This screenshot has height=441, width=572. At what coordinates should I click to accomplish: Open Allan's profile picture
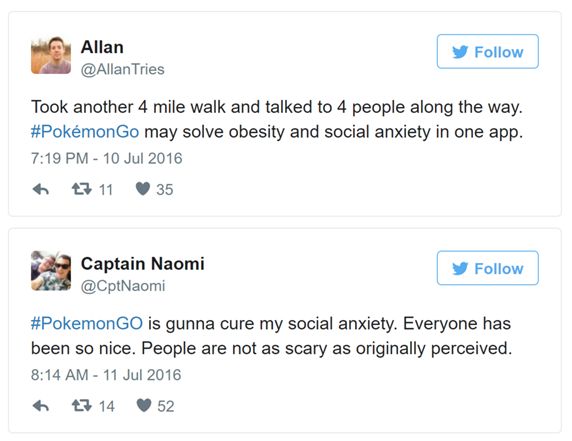click(x=51, y=55)
